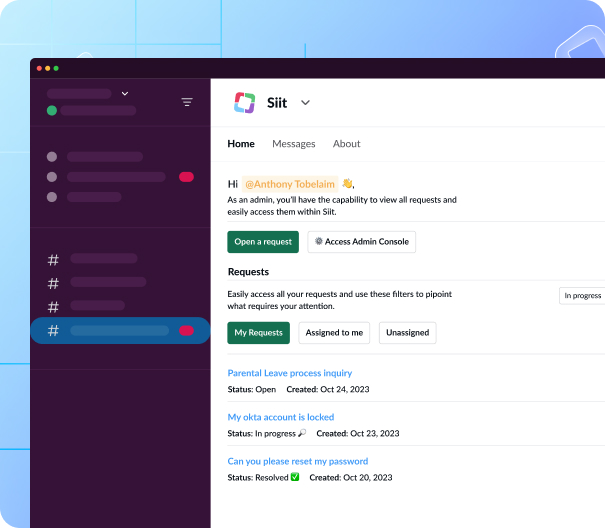
Task: Click the window's yellow minimize dot
Action: click(47, 68)
